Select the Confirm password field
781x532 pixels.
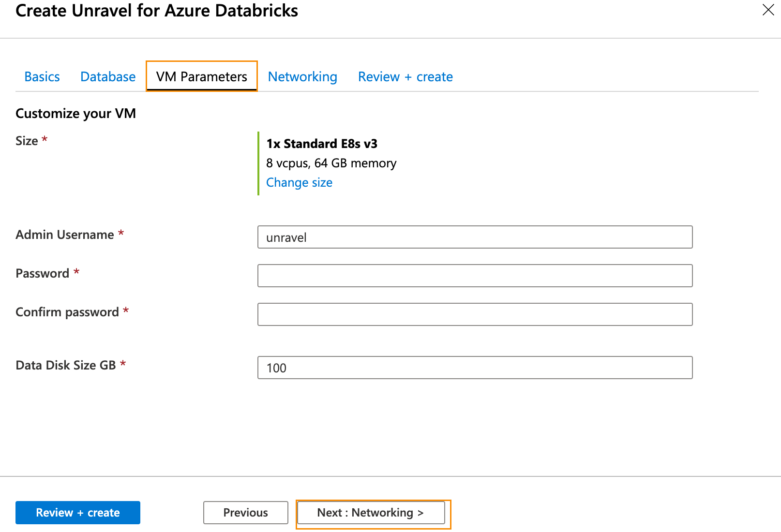475,314
